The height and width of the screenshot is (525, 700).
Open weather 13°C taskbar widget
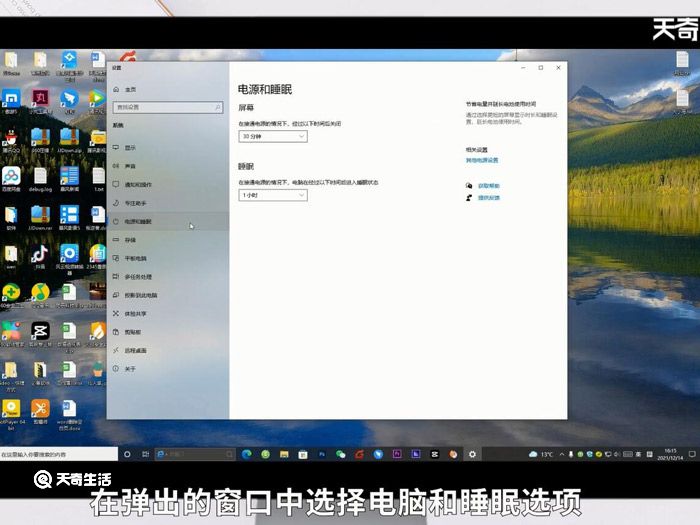541,454
